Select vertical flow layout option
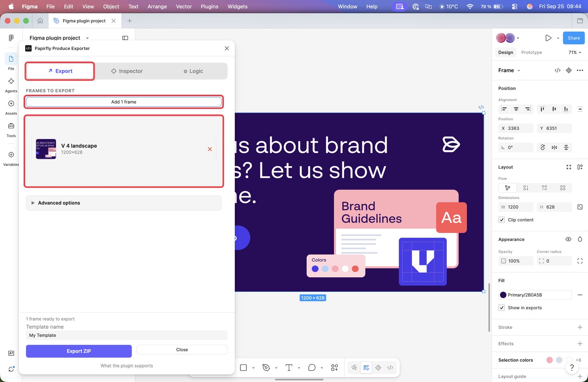Screen dimensions: 588x382 (x=526, y=188)
